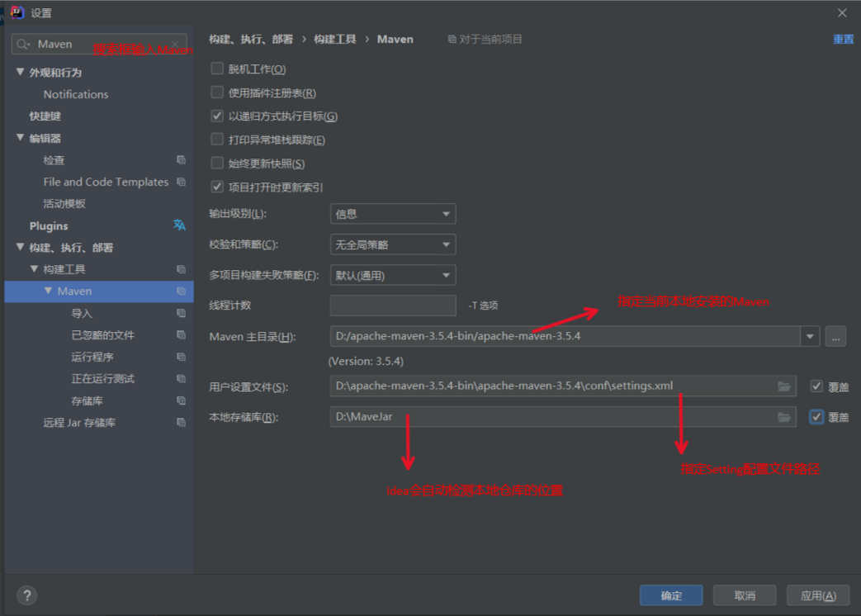The width and height of the screenshot is (861, 616).
Task: Click the search magnifier icon in the Maven search box
Action: (x=23, y=44)
